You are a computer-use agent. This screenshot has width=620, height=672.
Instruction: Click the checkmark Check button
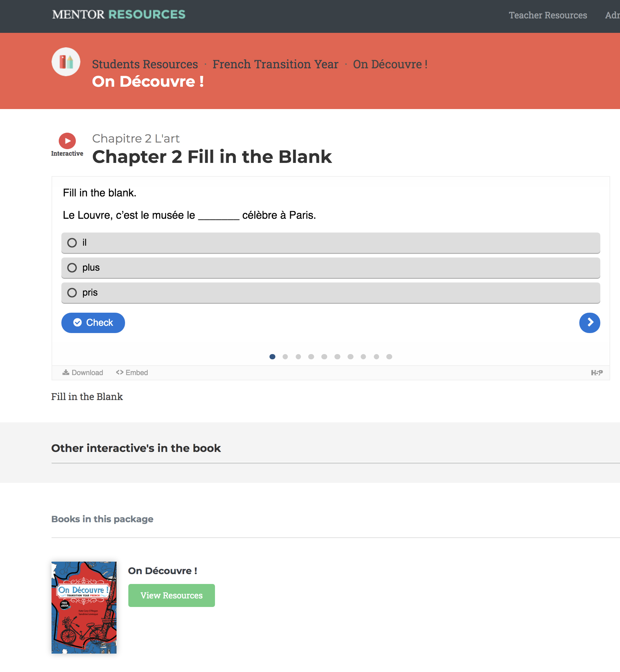click(x=93, y=323)
